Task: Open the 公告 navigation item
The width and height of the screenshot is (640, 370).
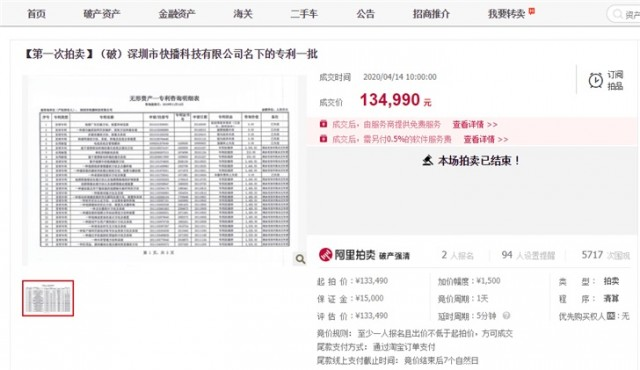Action: [x=365, y=14]
